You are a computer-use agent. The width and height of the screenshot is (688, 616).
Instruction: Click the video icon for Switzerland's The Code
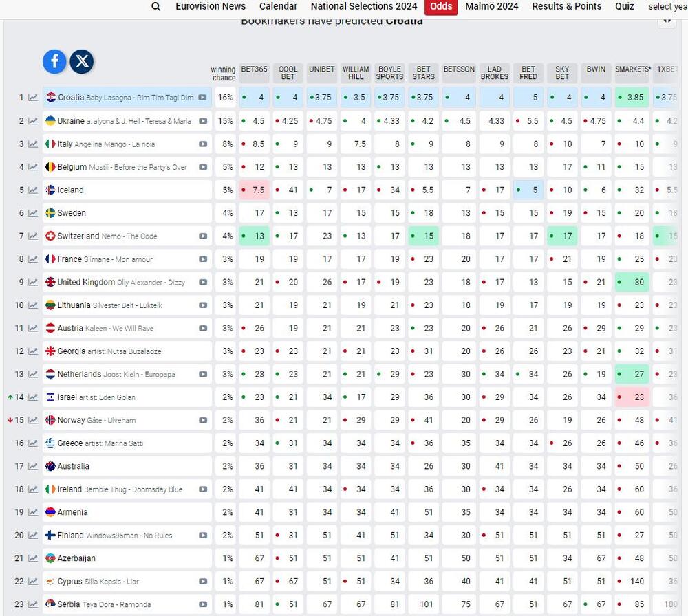click(x=203, y=236)
